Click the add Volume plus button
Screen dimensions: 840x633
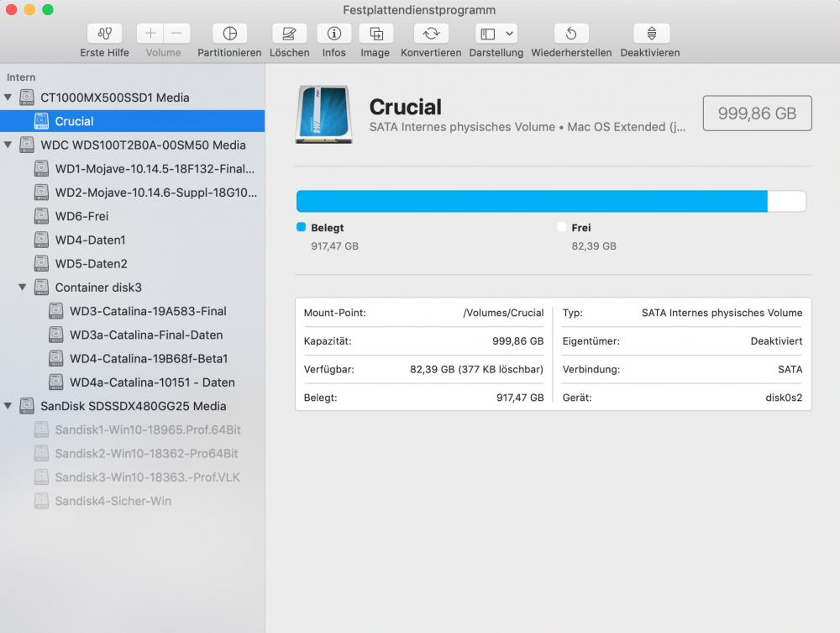pyautogui.click(x=150, y=34)
